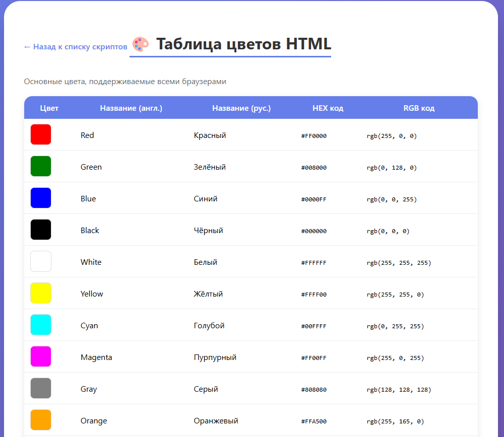Click the subtitle 'Основные цвета, поддерживаемые всеми браузерами'
The height and width of the screenshot is (437, 504).
click(x=125, y=82)
